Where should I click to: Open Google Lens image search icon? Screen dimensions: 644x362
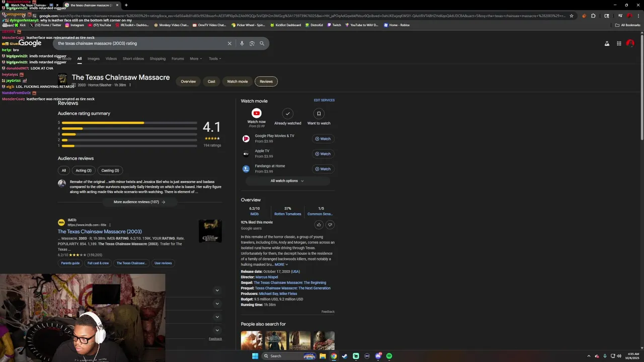(x=252, y=43)
